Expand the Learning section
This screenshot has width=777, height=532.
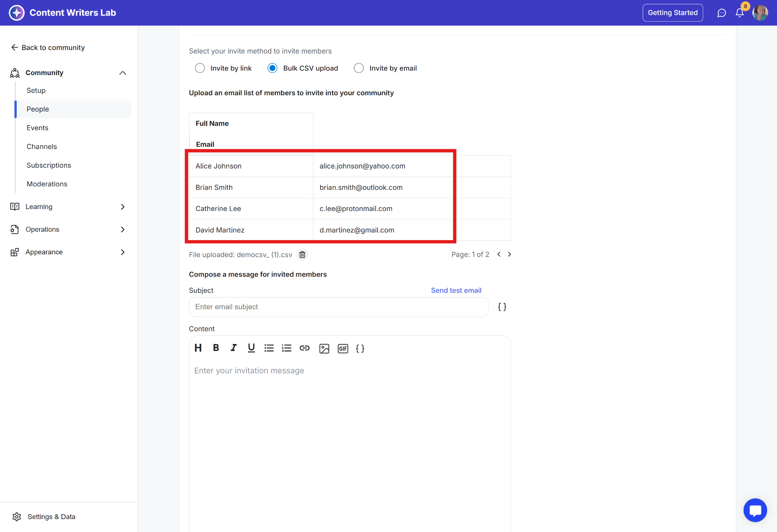coord(123,207)
